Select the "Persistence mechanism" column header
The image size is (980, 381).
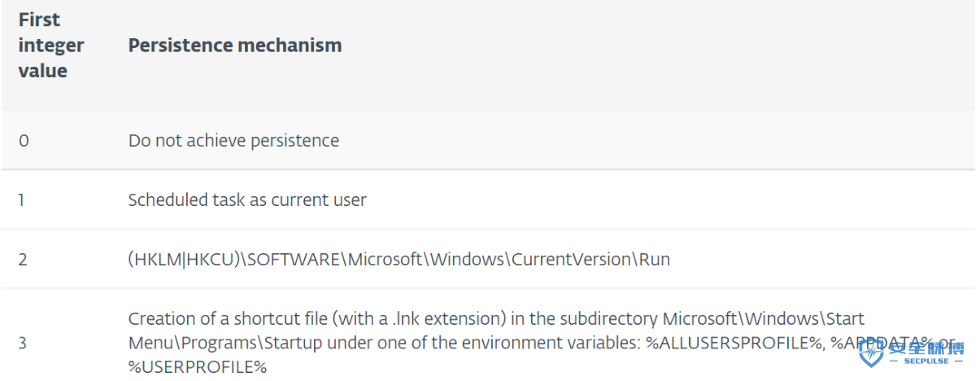[235, 45]
